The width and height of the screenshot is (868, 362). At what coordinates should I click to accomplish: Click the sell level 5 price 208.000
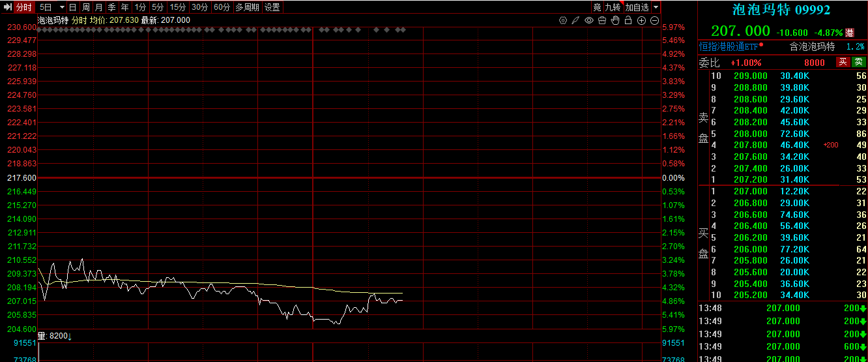[x=750, y=134]
